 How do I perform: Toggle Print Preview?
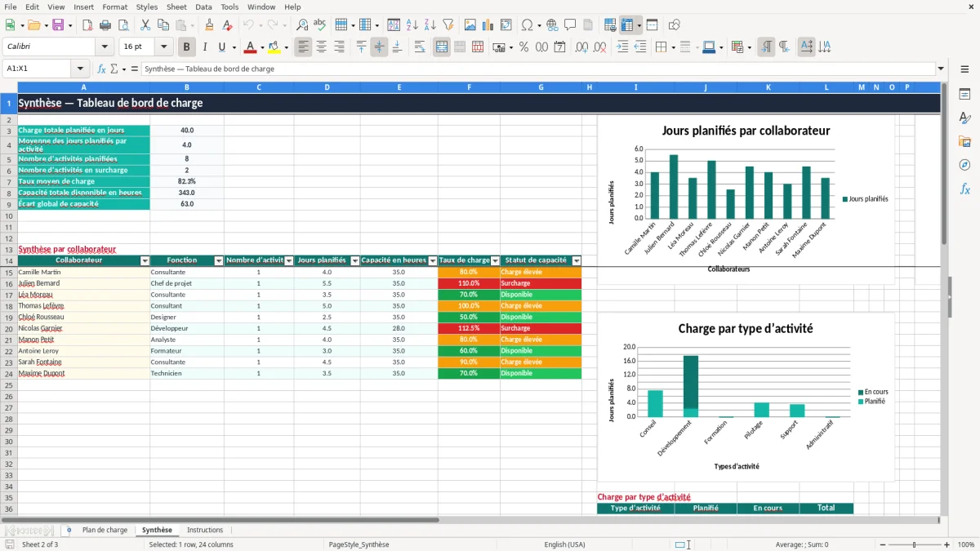point(123,25)
